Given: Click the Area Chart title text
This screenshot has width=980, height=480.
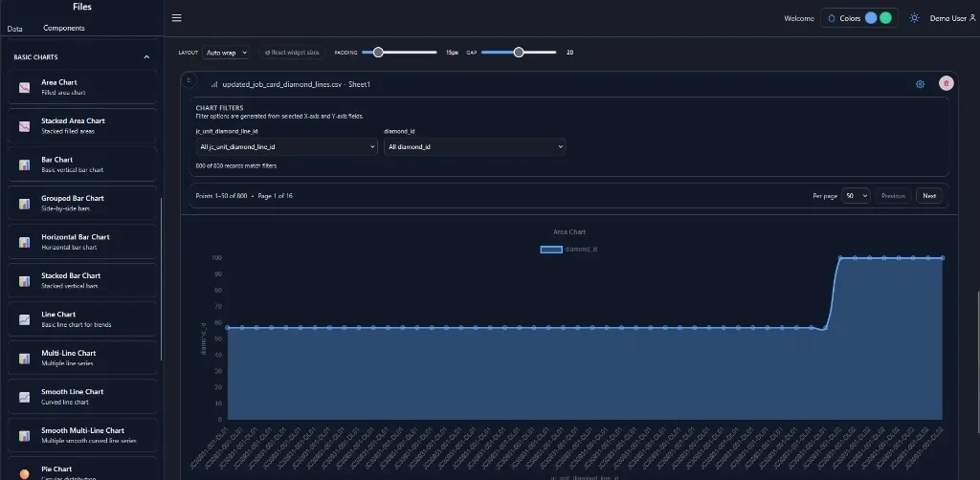Looking at the screenshot, I should (568, 231).
